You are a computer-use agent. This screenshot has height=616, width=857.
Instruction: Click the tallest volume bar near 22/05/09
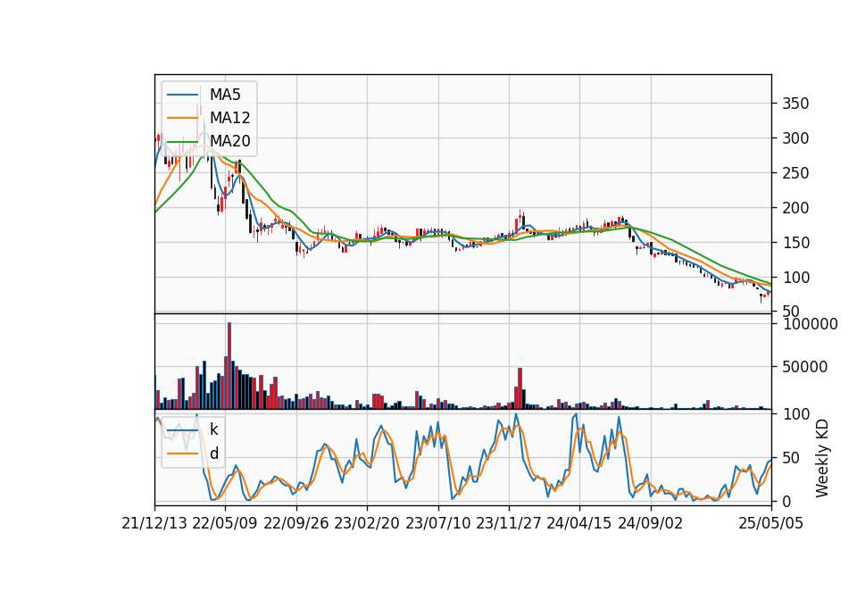tap(229, 366)
